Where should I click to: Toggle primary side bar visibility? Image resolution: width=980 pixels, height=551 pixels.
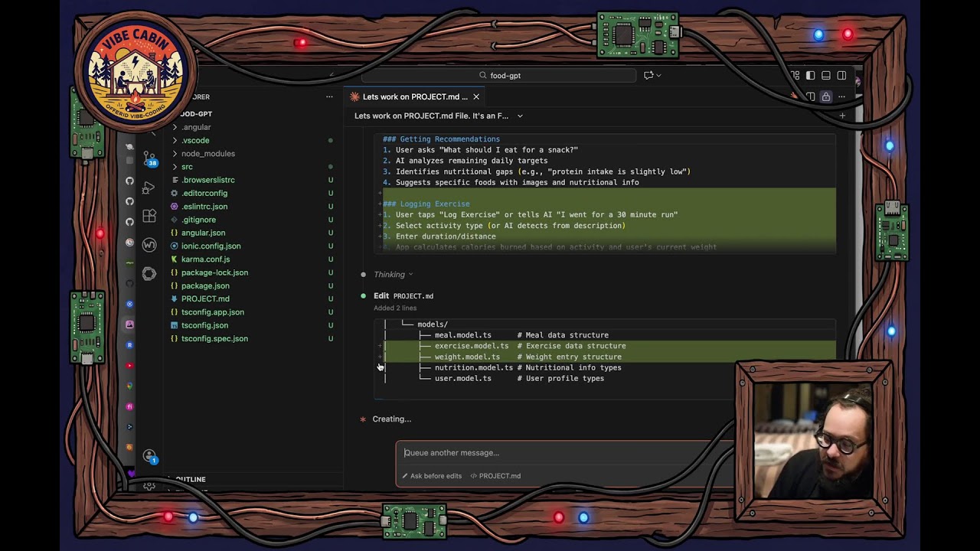(810, 75)
